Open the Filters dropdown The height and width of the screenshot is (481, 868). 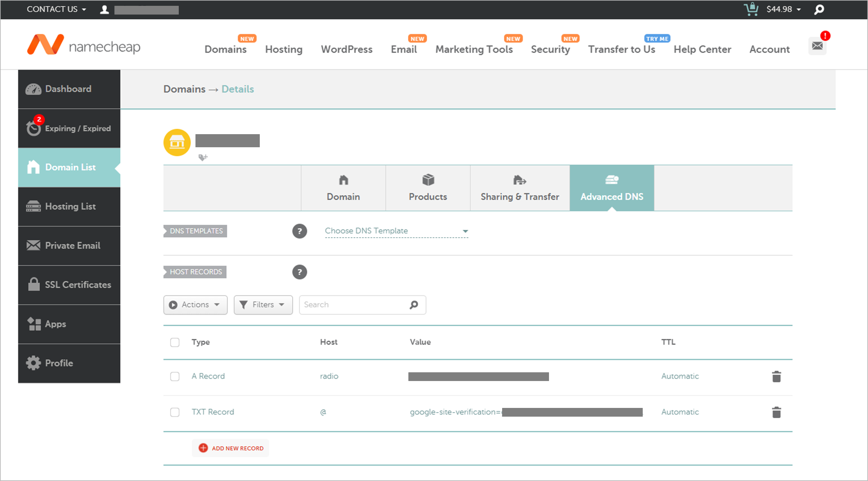click(263, 305)
